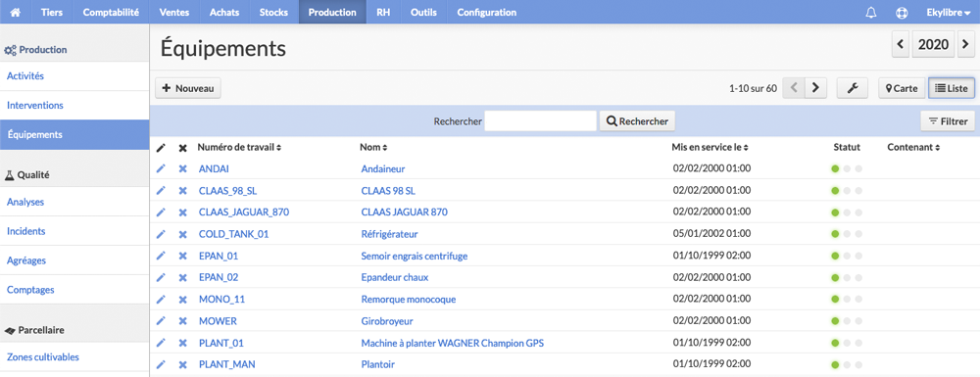Open Incidents in sidebar
Image resolution: width=980 pixels, height=377 pixels.
pyautogui.click(x=74, y=231)
